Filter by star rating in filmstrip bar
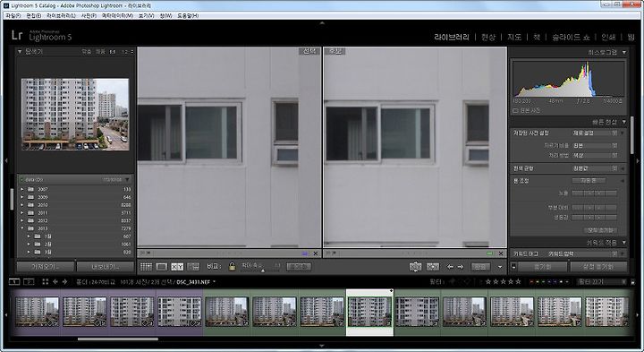644x352 pixels. [503, 281]
